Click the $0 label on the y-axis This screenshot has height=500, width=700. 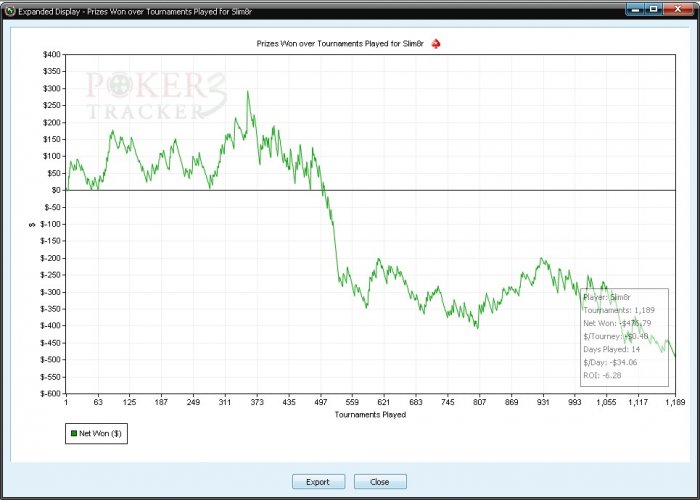tap(55, 190)
